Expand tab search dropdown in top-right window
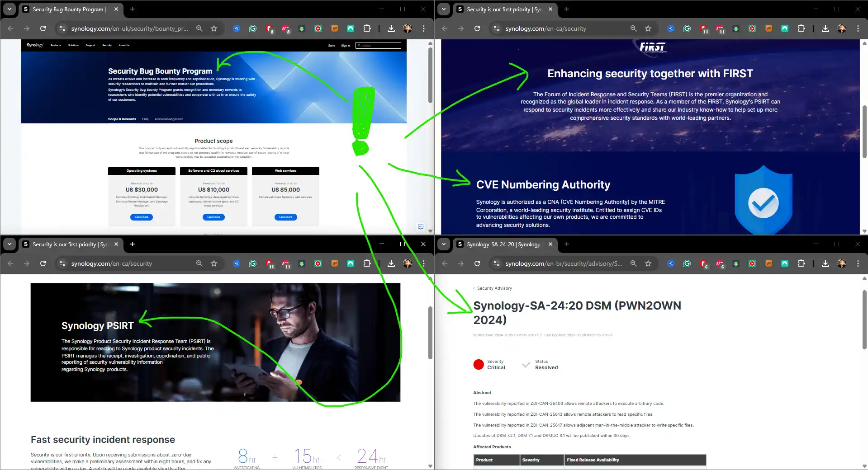 click(x=444, y=9)
